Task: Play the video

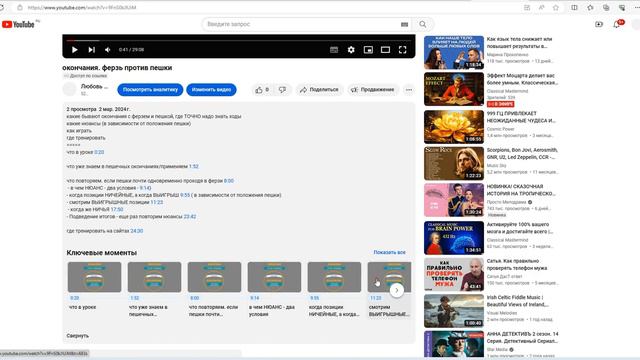Action: tap(75, 50)
